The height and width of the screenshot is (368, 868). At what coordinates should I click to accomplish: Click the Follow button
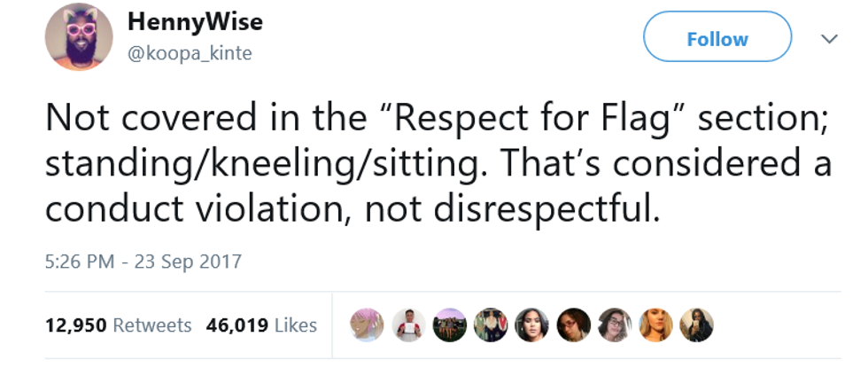coord(717,39)
